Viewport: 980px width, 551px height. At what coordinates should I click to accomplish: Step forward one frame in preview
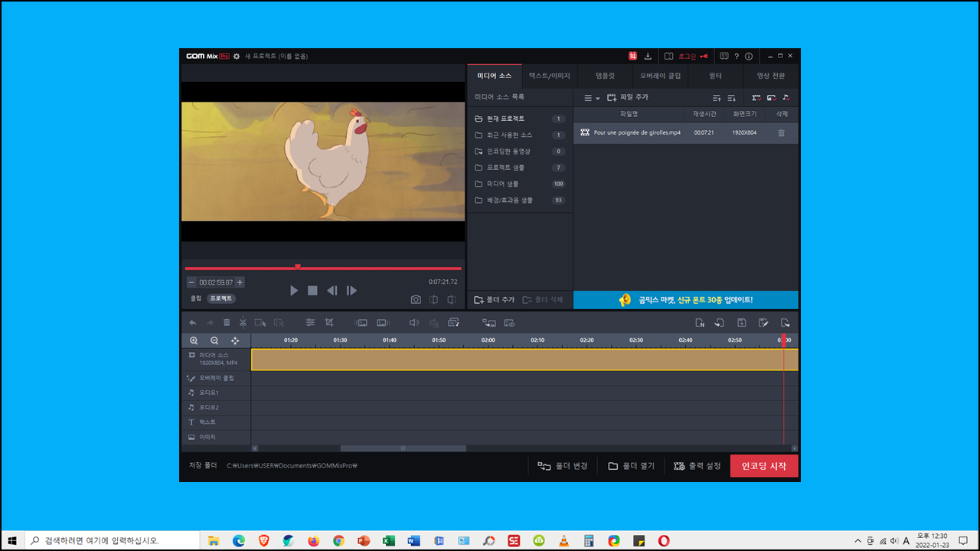pos(351,291)
